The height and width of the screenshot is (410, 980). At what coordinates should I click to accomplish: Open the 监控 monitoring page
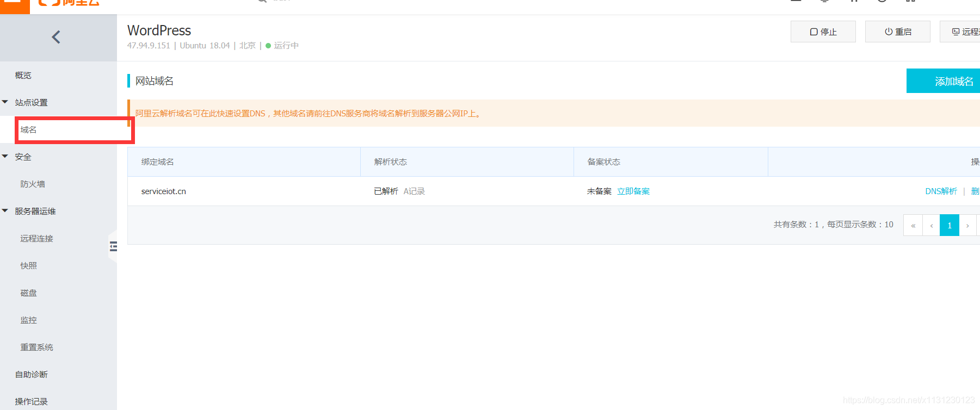(x=28, y=320)
